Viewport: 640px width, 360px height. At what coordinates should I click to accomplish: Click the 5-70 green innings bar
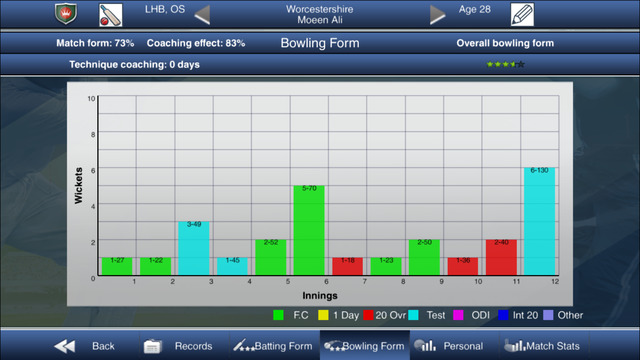pos(309,230)
